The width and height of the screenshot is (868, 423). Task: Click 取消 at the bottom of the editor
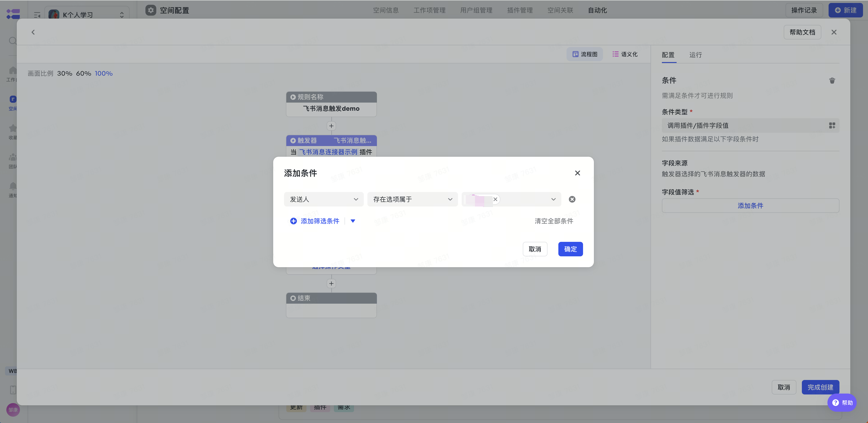click(x=784, y=387)
